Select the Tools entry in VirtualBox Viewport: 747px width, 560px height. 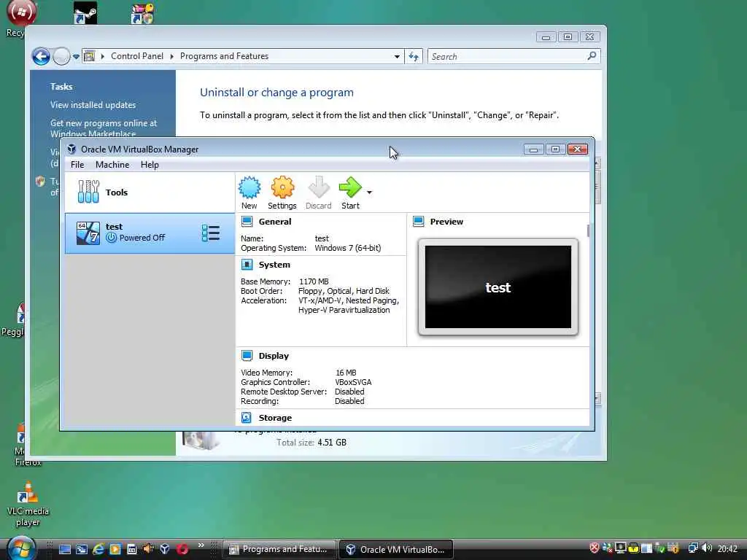150,192
